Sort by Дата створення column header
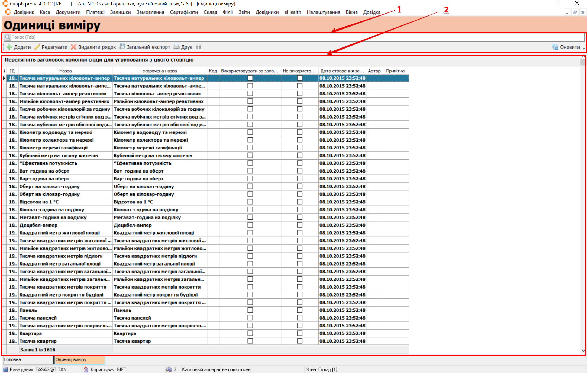This screenshot has height=373, width=588. tap(342, 71)
